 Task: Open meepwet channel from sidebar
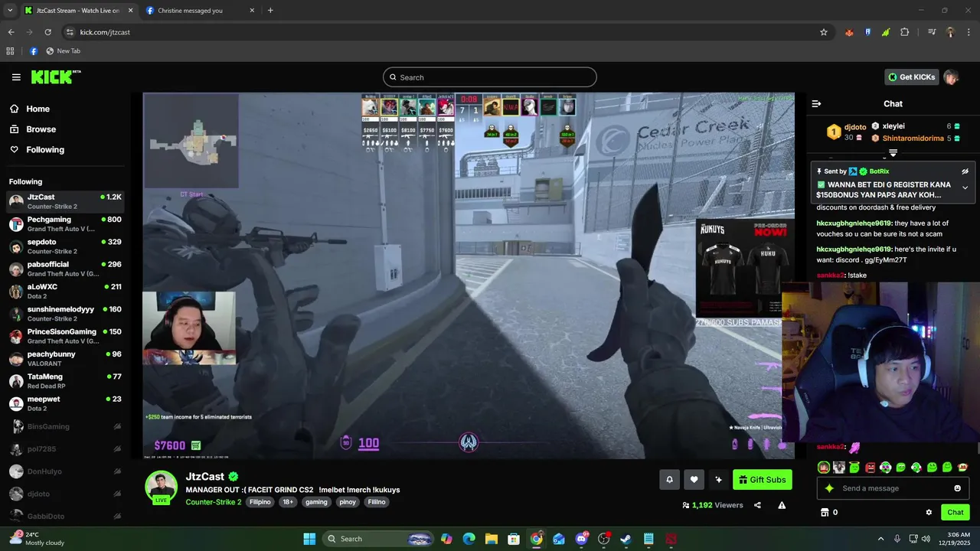tap(65, 403)
